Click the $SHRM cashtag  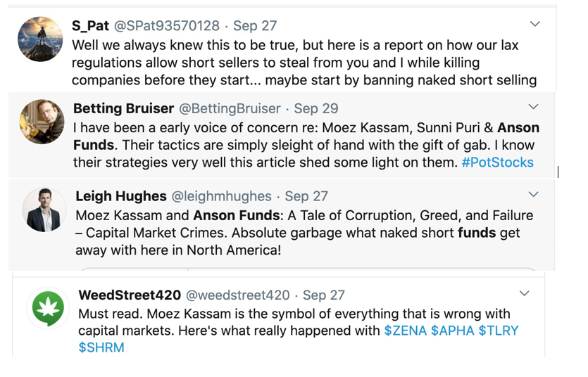click(101, 347)
